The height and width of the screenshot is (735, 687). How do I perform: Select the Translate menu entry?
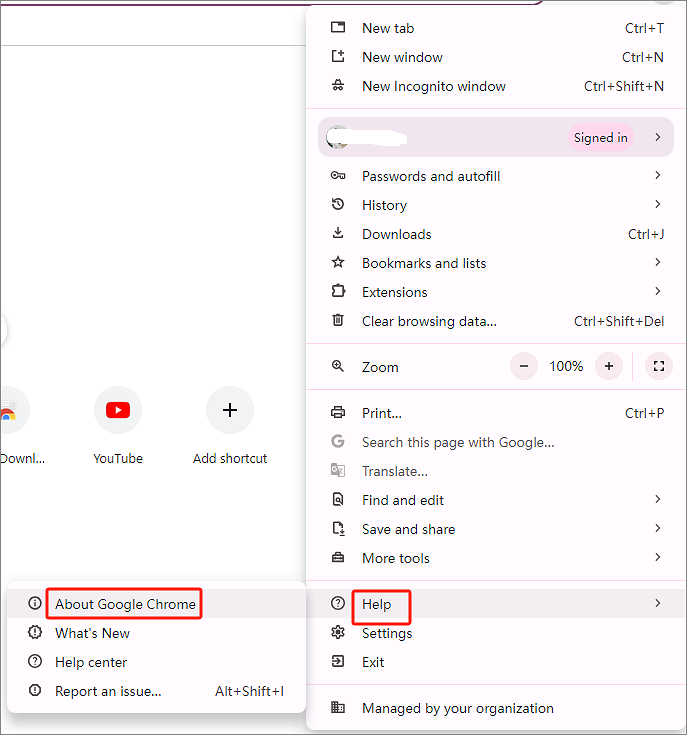(496, 471)
